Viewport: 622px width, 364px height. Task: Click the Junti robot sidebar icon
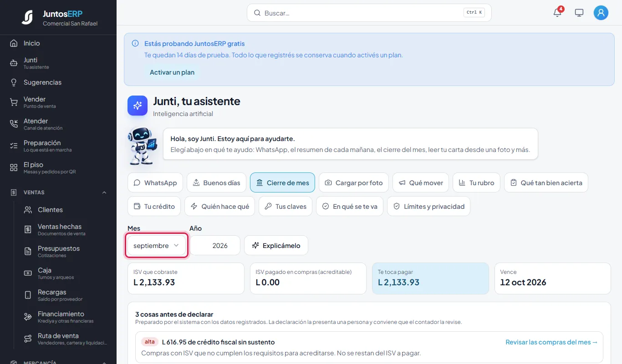(x=14, y=63)
